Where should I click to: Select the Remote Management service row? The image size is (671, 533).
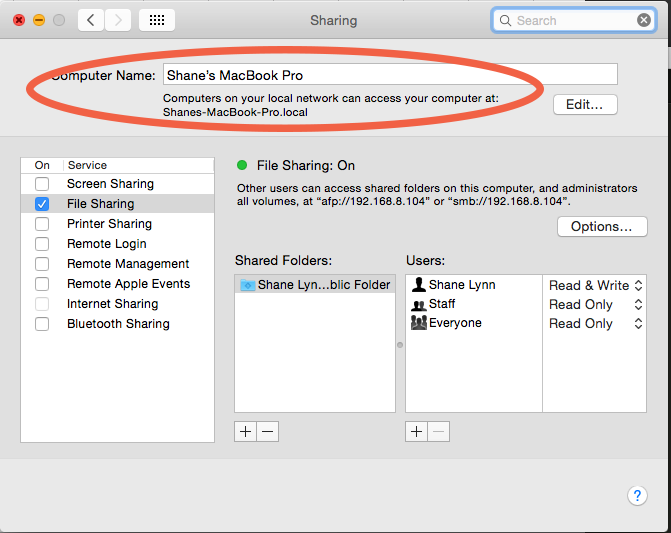(117, 264)
